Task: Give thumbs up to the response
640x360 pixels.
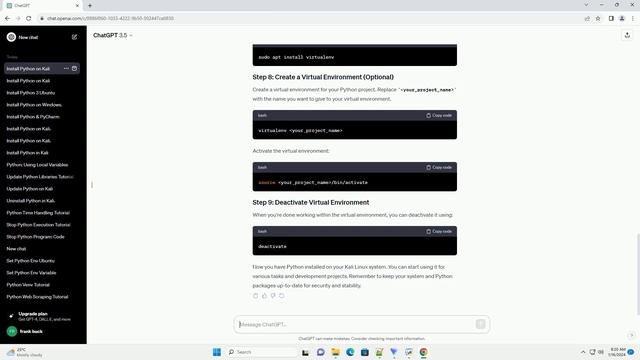Action: click(264, 296)
